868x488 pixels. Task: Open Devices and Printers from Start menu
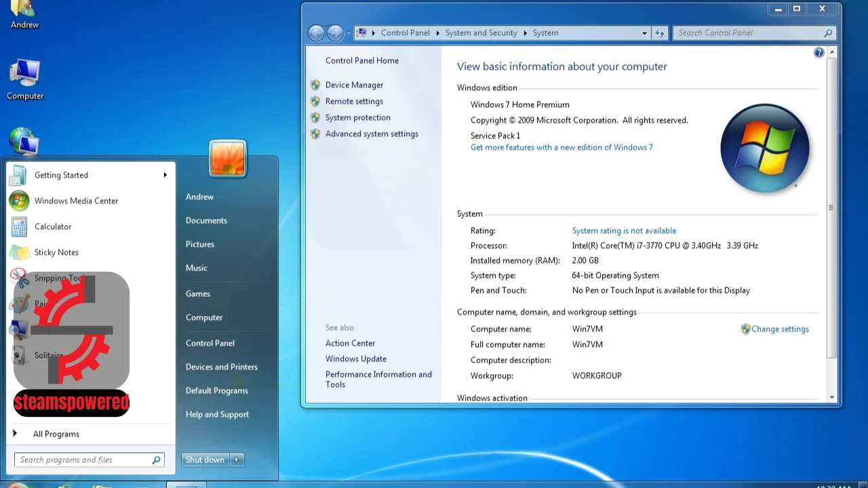222,367
